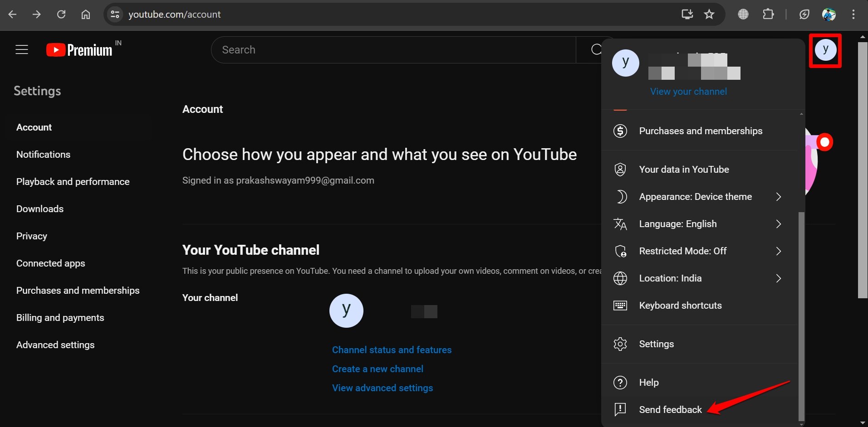Open Advanced settings section
This screenshot has height=427, width=868.
55,345
